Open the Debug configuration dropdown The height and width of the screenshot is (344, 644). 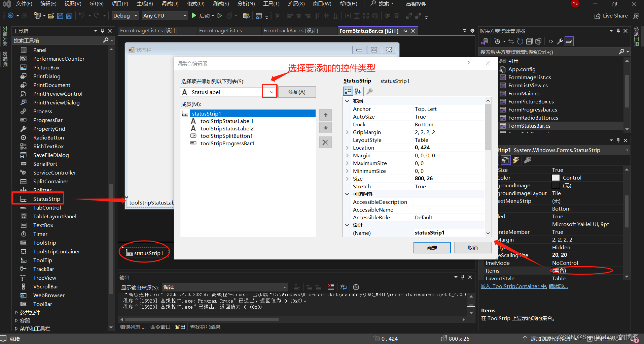[x=136, y=15]
